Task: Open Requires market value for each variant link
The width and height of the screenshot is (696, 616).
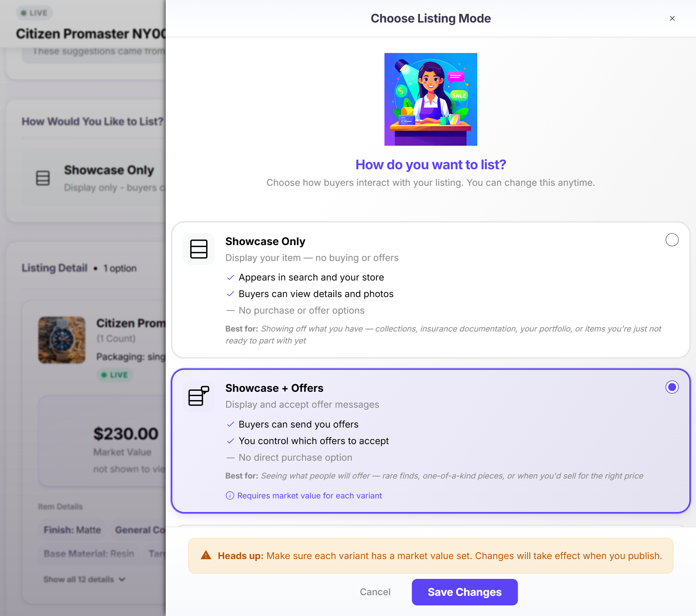Action: click(x=309, y=495)
